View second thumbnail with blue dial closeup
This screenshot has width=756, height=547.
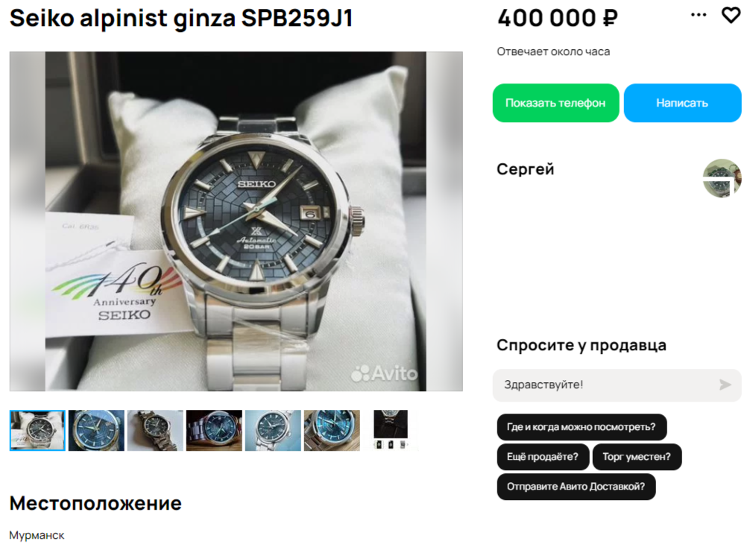pyautogui.click(x=96, y=430)
